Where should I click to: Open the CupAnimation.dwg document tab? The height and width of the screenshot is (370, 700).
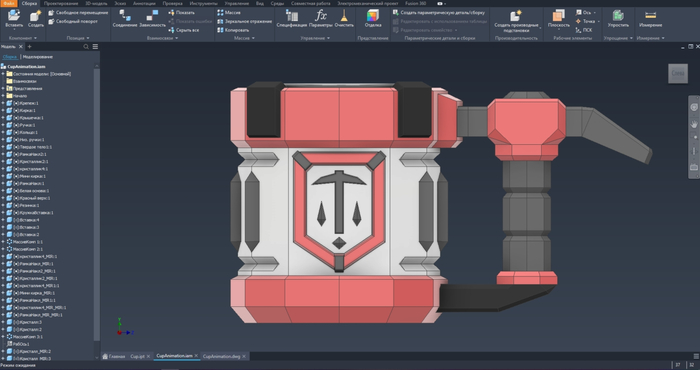tap(221, 356)
